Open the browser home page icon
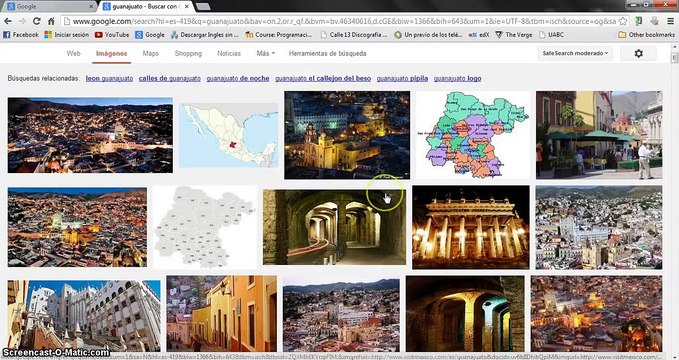This screenshot has width=679, height=360. pos(51,21)
